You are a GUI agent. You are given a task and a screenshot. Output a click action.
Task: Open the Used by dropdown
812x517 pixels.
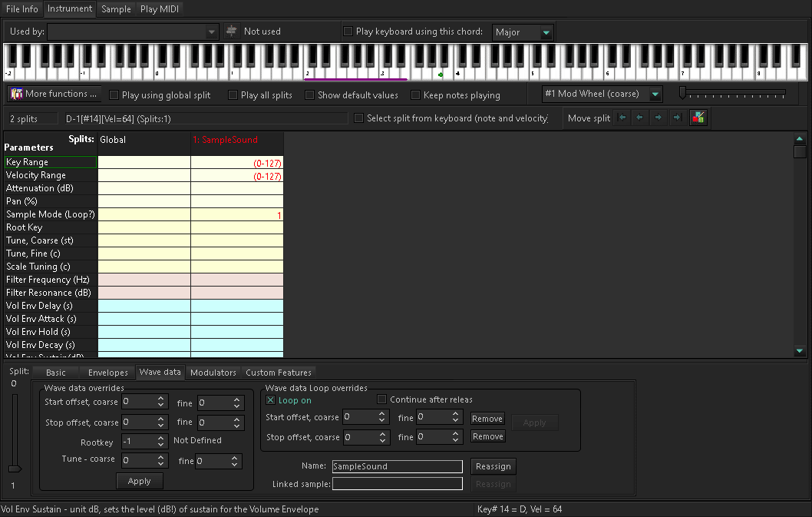pyautogui.click(x=211, y=31)
